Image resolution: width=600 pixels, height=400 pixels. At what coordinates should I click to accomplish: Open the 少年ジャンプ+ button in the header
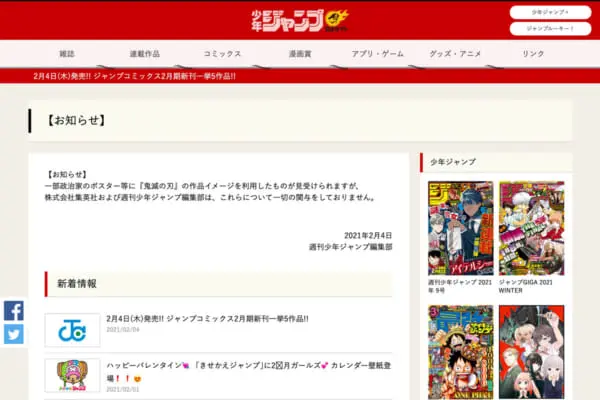[x=550, y=12]
